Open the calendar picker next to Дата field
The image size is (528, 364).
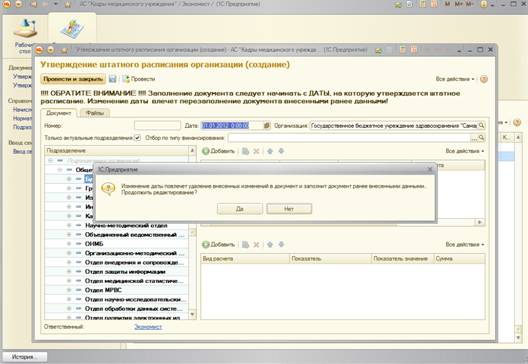click(x=266, y=126)
